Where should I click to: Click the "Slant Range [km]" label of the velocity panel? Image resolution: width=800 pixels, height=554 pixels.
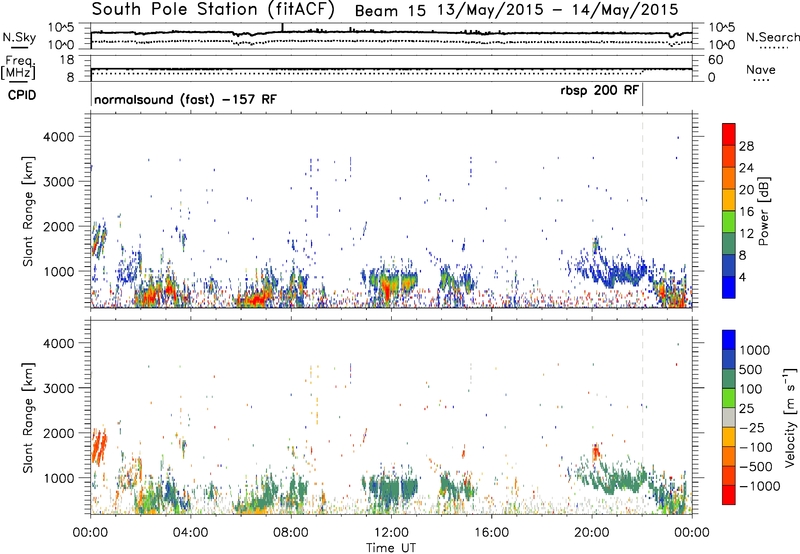coord(28,418)
